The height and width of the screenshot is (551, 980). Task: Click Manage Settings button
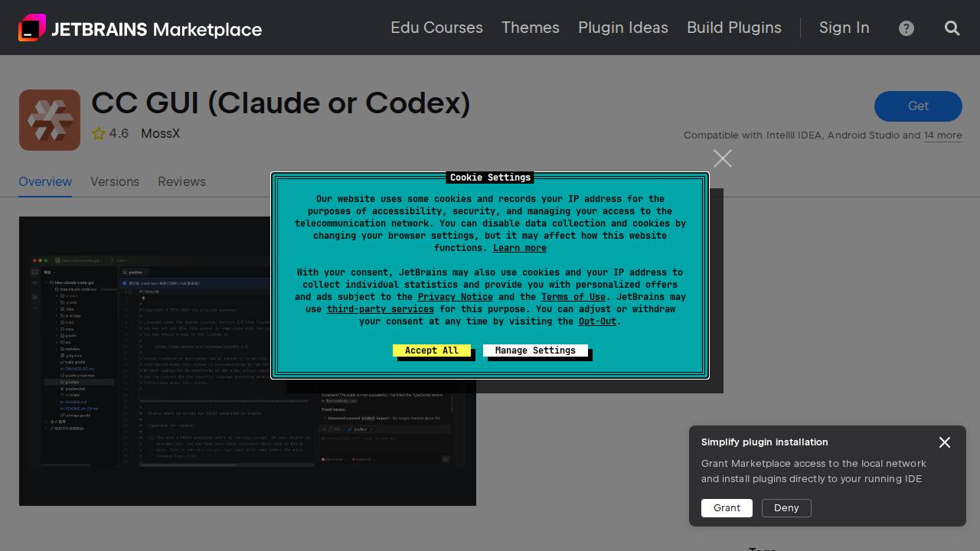(x=535, y=350)
